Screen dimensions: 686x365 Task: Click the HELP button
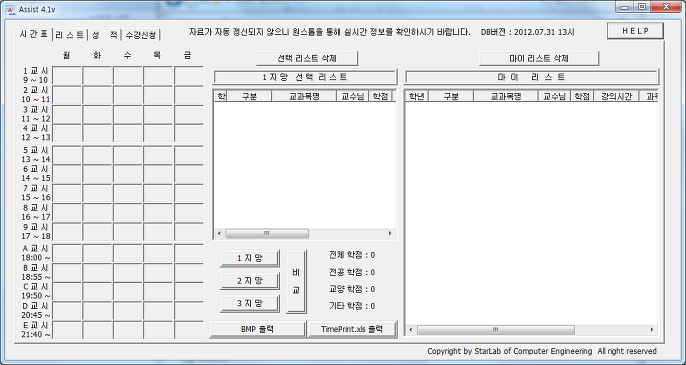pyautogui.click(x=635, y=31)
